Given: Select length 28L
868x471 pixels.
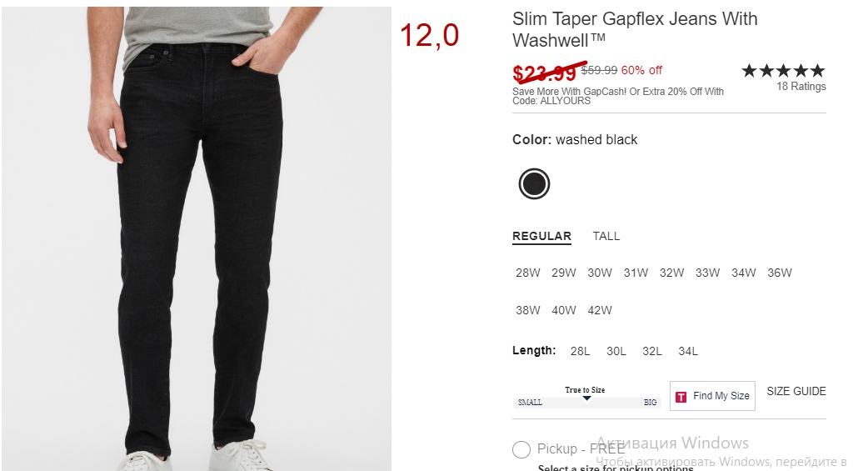Looking at the screenshot, I should click(x=580, y=351).
